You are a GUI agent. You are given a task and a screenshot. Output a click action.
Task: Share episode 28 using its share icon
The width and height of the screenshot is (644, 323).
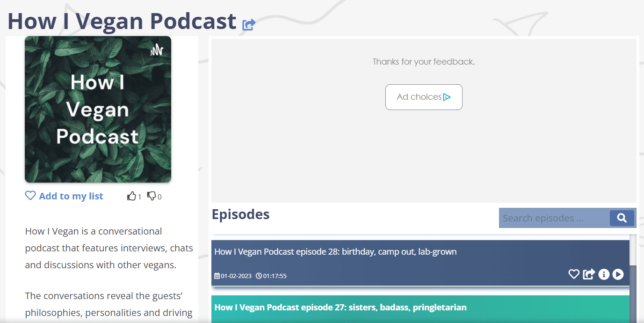tap(589, 274)
